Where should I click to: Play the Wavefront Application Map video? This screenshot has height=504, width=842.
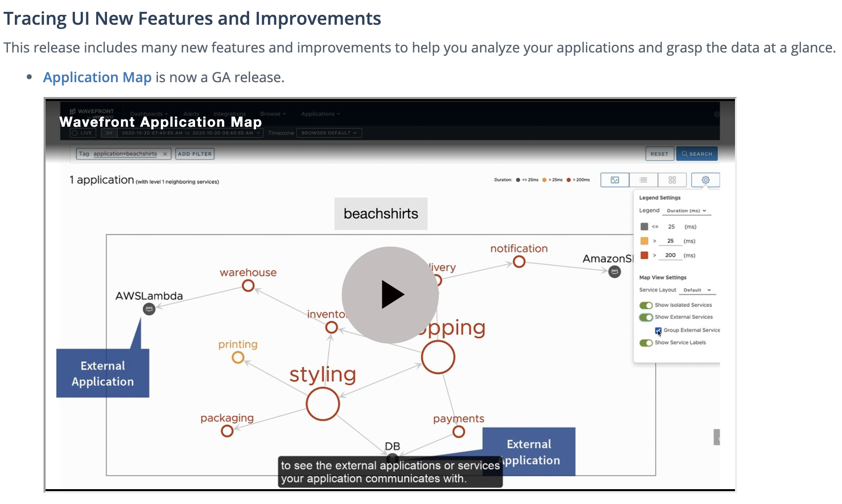390,295
